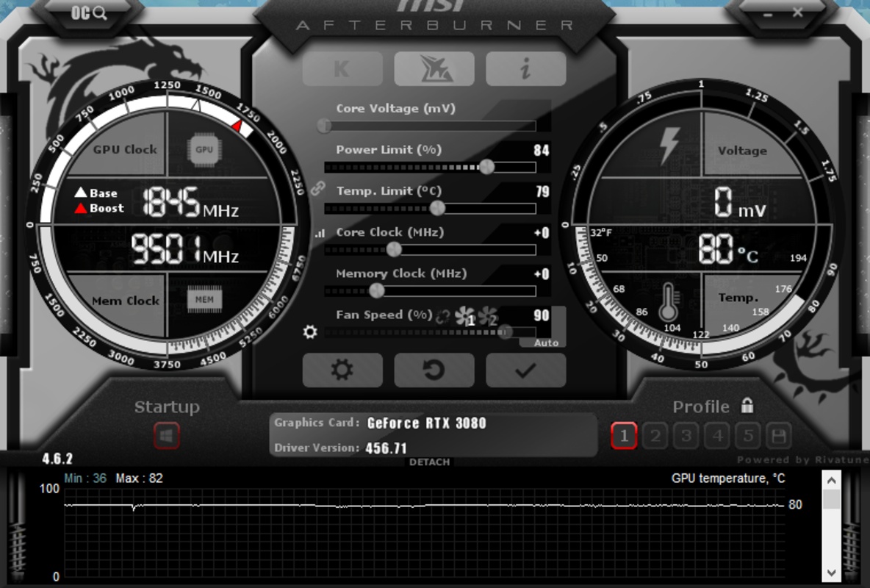870x588 pixels.
Task: Click the GPU temperature graph label
Action: click(728, 478)
